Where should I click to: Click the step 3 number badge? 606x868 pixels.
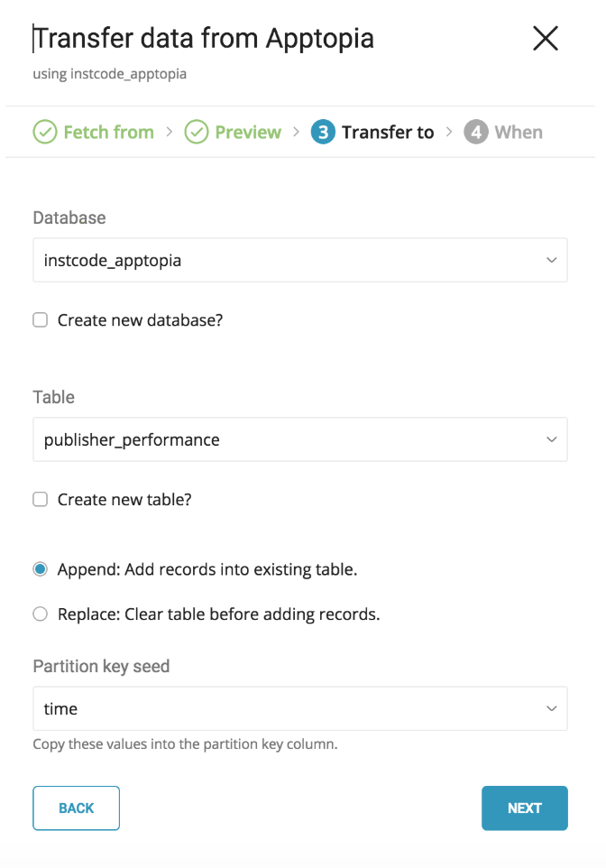[x=323, y=133]
